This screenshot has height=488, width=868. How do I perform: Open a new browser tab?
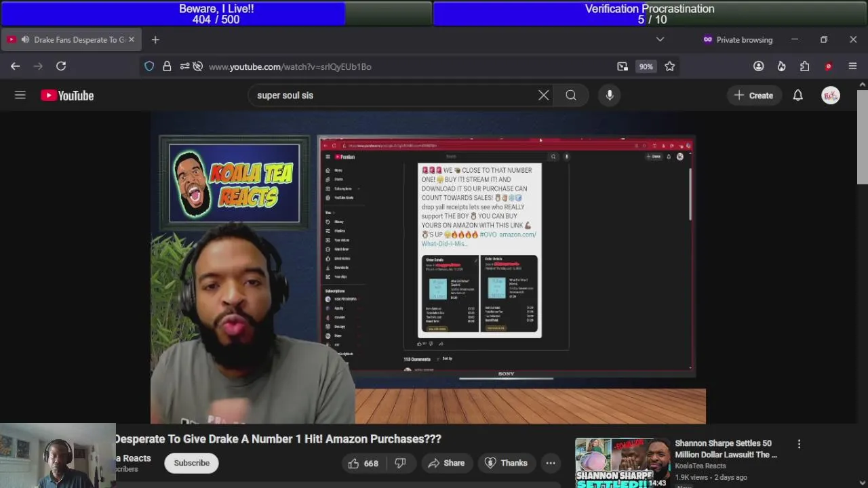[155, 40]
